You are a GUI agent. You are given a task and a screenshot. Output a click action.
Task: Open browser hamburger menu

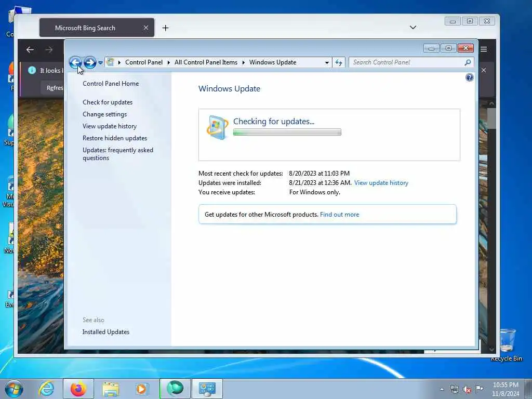pos(484,49)
